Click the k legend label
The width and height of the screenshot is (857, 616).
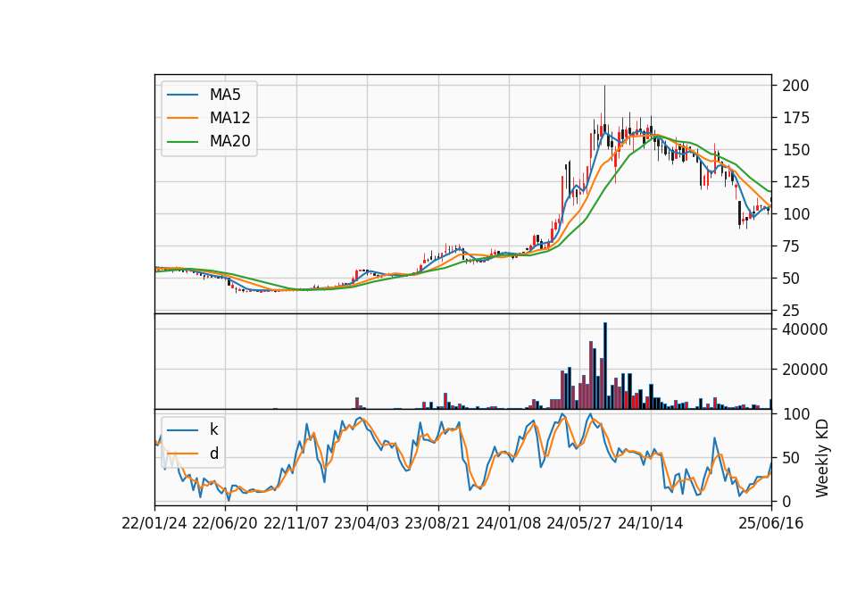[x=213, y=429]
